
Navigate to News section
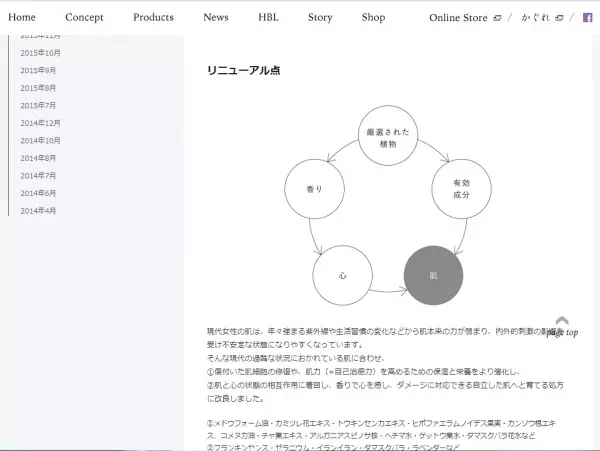pos(216,17)
